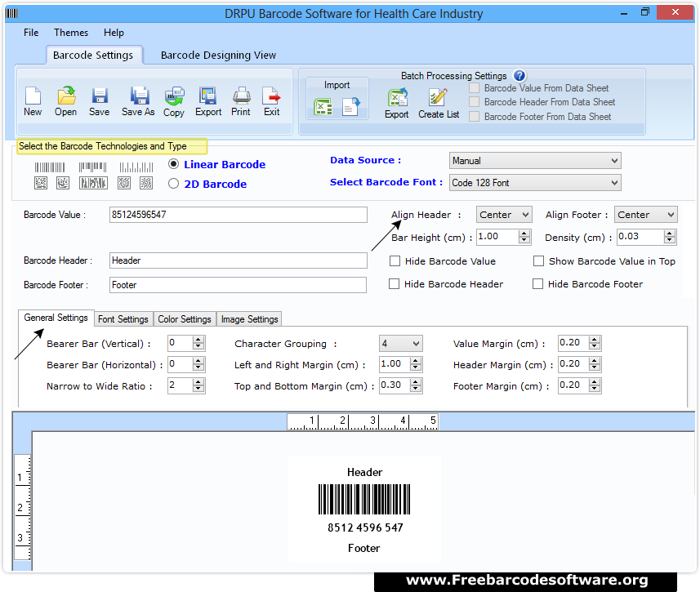Click the third linear barcode sample icon
The height and width of the screenshot is (592, 700).
[x=136, y=167]
